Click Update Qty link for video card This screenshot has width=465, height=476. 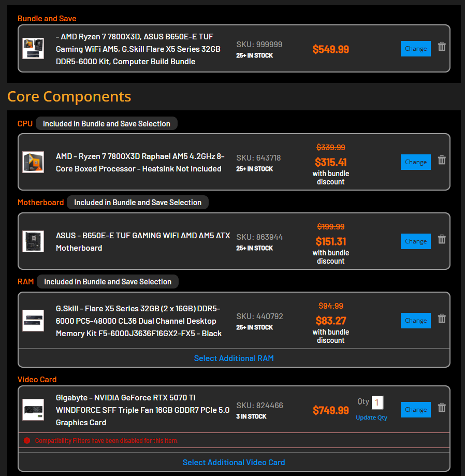[x=371, y=417]
